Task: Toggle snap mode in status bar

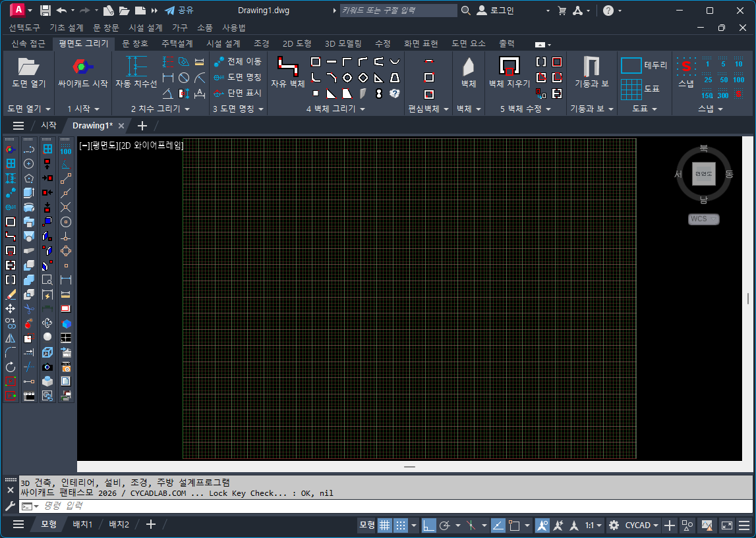Action: pos(400,525)
